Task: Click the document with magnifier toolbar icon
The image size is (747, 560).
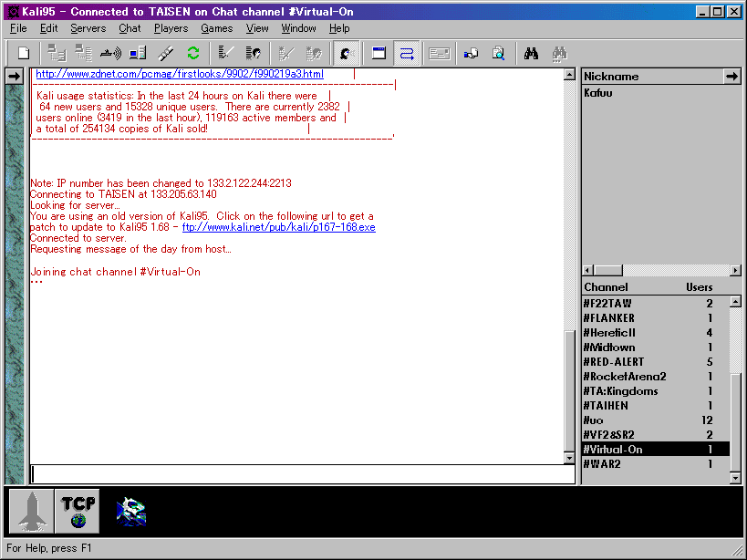Action: pos(498,53)
